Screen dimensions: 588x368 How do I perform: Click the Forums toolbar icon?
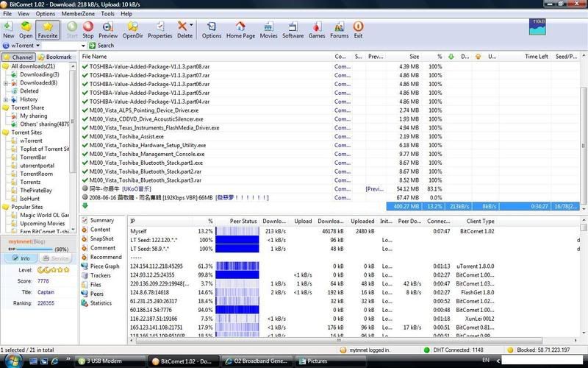[339, 29]
